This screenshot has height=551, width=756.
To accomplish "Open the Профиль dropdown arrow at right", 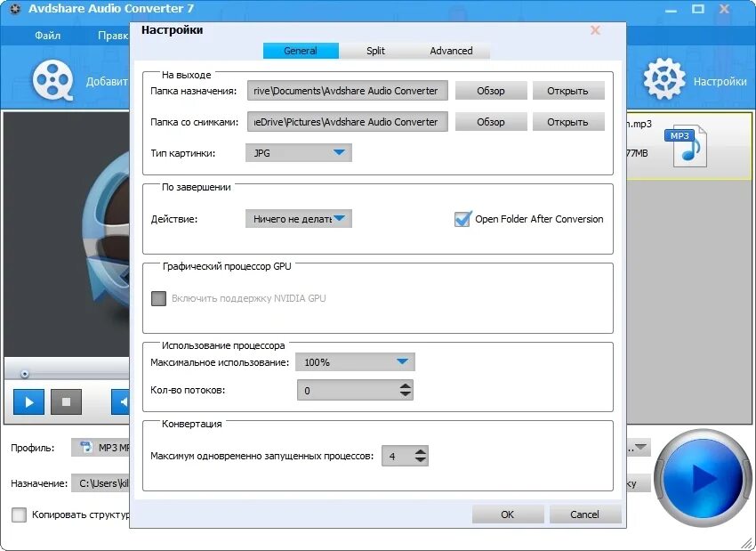I will (640, 447).
